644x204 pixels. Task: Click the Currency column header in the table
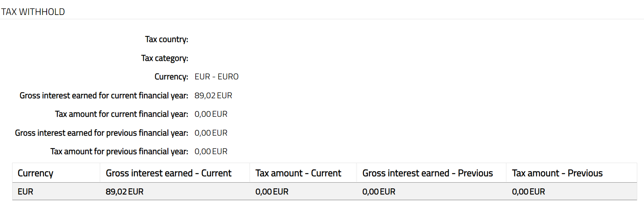pos(35,173)
